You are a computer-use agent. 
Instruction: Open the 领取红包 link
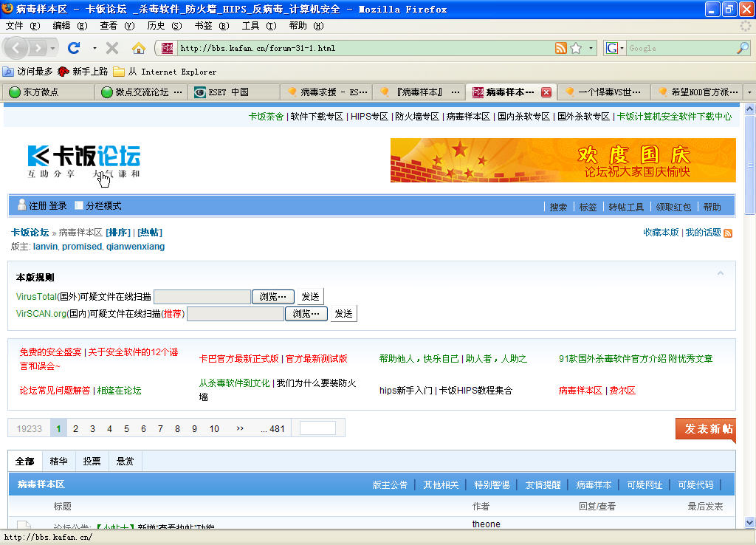673,208
